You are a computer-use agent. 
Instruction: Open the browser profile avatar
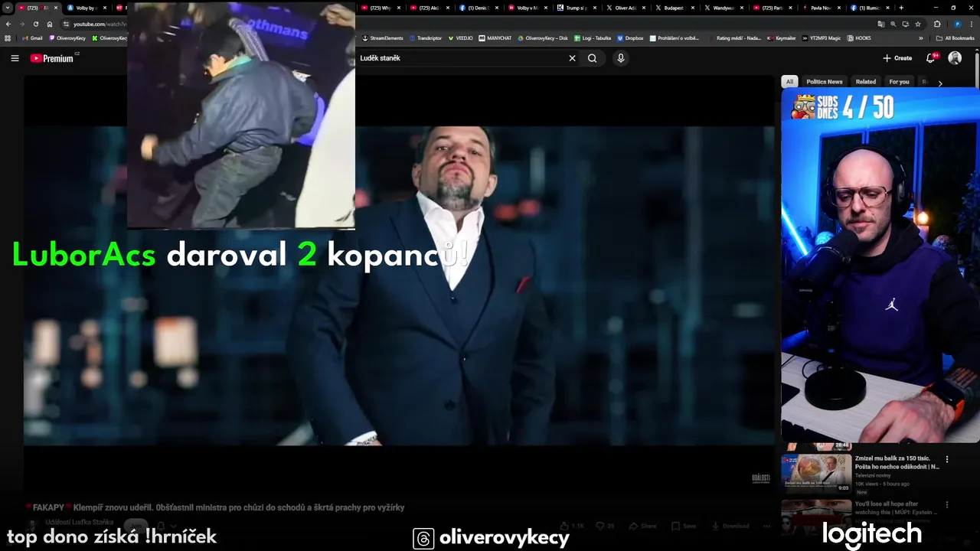[x=958, y=24]
